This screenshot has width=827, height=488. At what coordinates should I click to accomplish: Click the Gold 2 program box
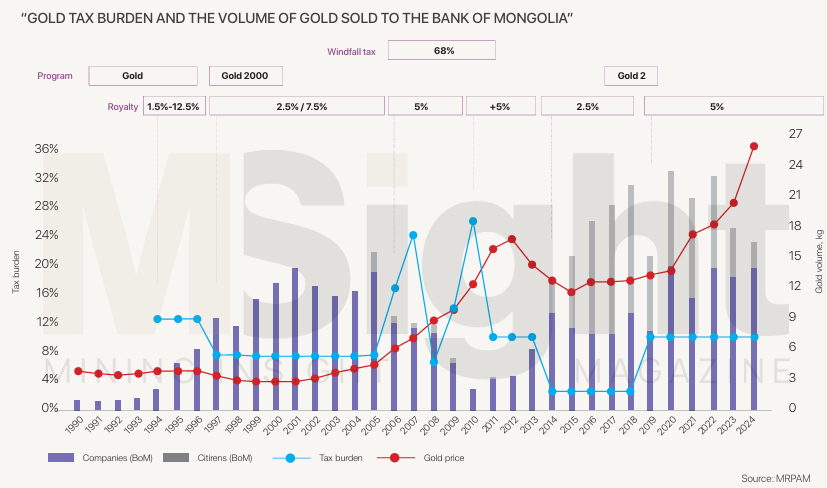pos(631,75)
